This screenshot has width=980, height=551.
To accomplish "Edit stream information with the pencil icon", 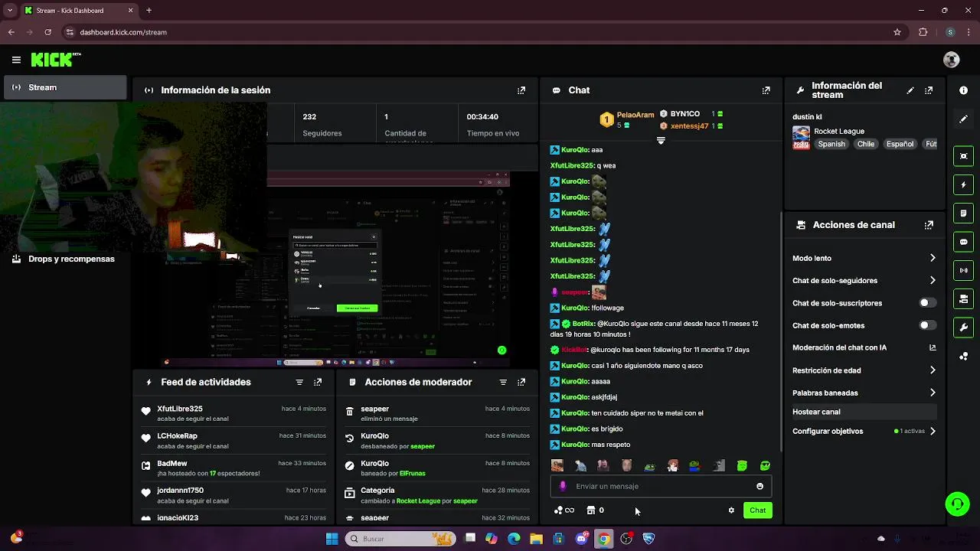I will point(910,90).
